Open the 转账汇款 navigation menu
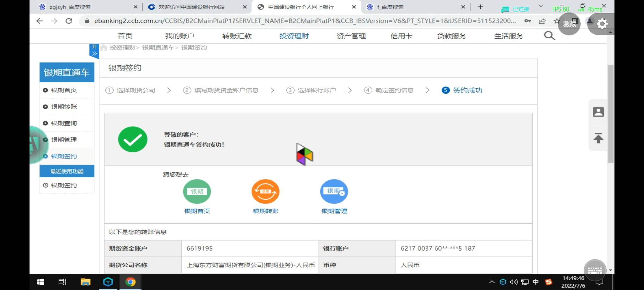The height and width of the screenshot is (290, 644). pyautogui.click(x=237, y=36)
